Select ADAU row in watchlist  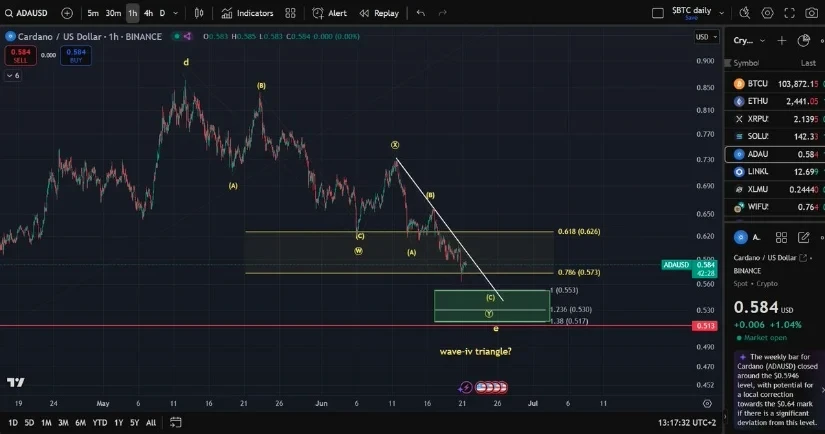[x=775, y=154]
